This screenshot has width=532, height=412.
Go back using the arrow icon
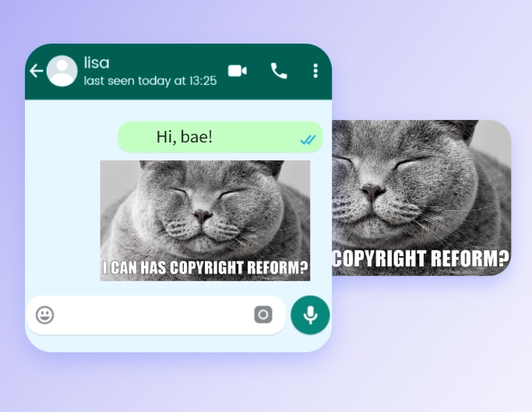(37, 72)
